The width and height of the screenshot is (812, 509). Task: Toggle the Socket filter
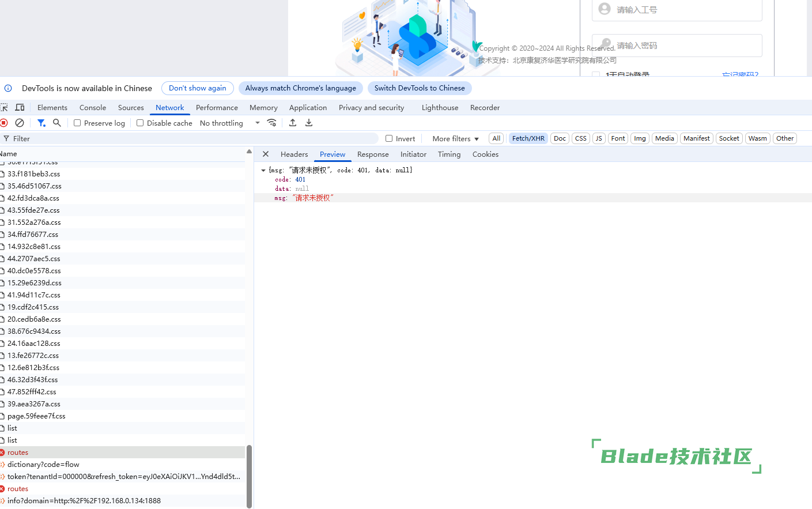pyautogui.click(x=729, y=138)
